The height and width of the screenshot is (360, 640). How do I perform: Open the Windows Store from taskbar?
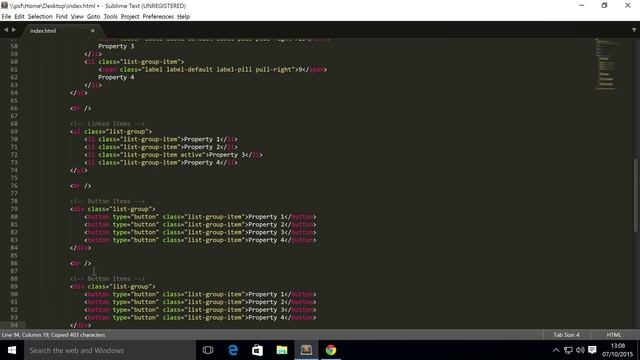[x=257, y=350]
